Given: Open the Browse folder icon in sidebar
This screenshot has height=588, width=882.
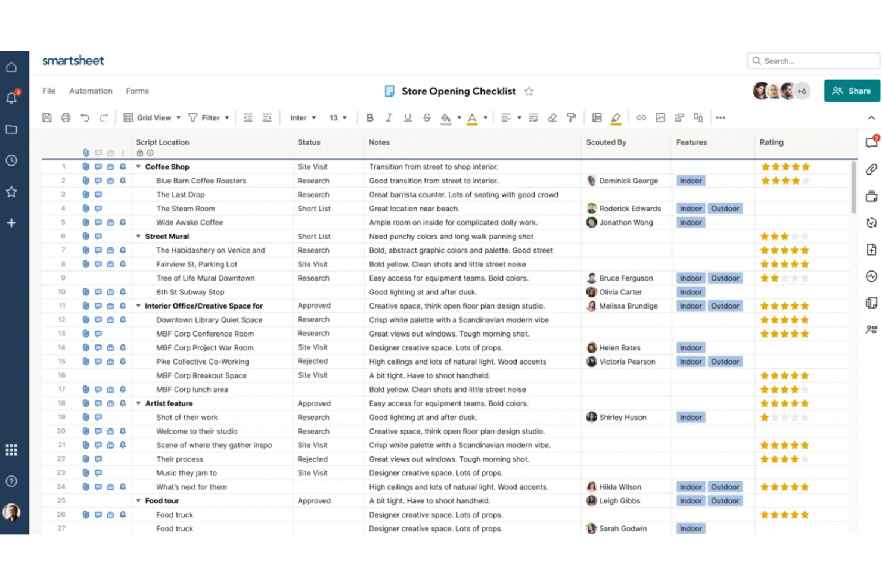Looking at the screenshot, I should pyautogui.click(x=11, y=129).
